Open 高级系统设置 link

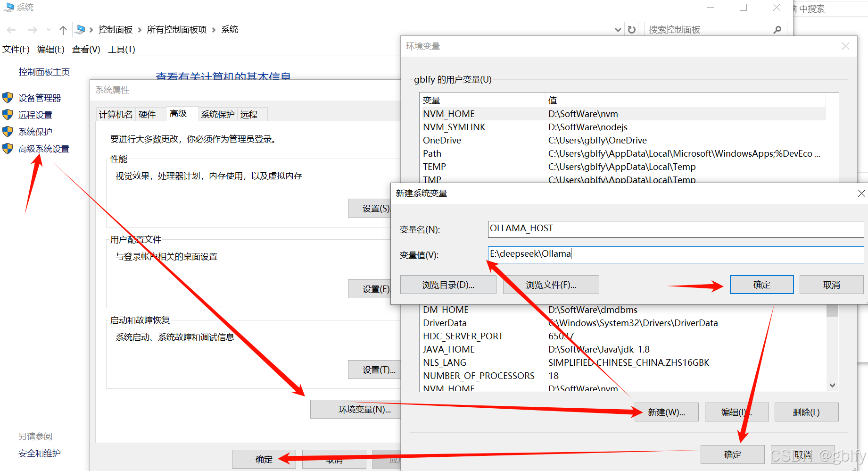click(x=44, y=149)
